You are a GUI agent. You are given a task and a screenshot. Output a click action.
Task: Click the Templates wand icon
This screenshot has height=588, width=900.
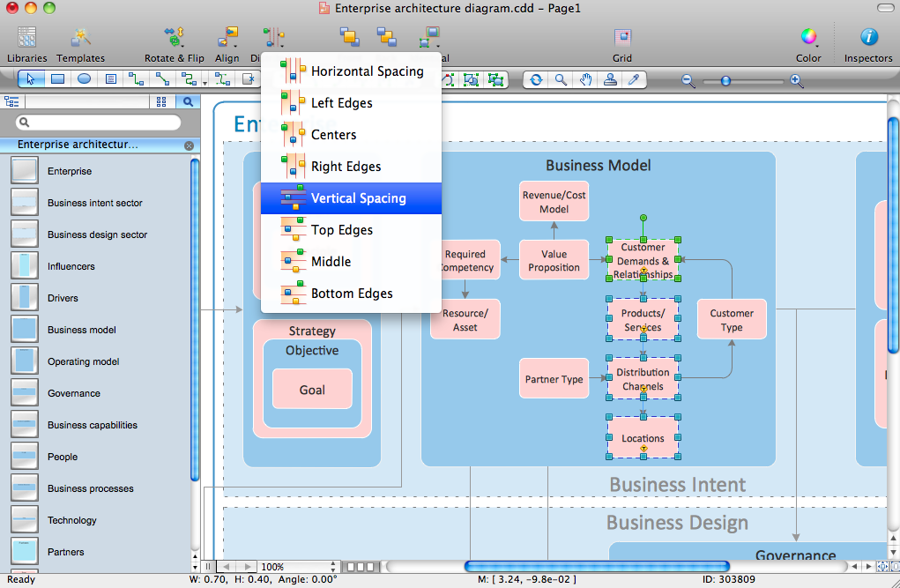pyautogui.click(x=81, y=38)
